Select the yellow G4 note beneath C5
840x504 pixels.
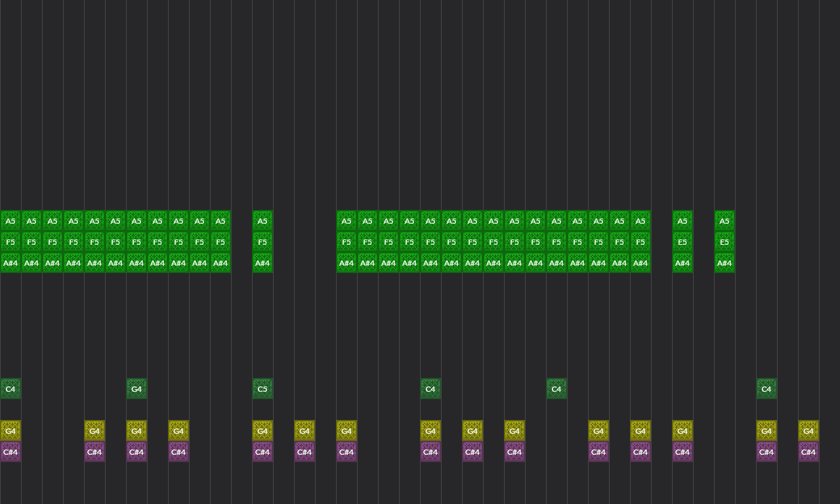click(262, 430)
